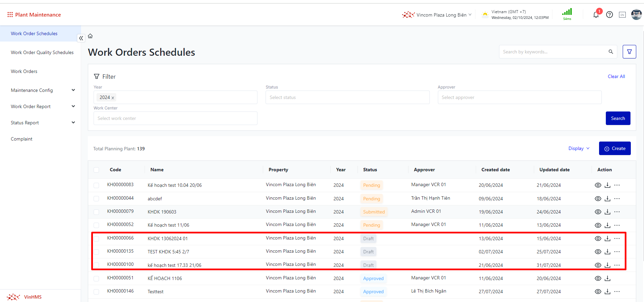The height and width of the screenshot is (302, 644).
Task: Click the home breadcrumb icon
Action: coord(90,36)
